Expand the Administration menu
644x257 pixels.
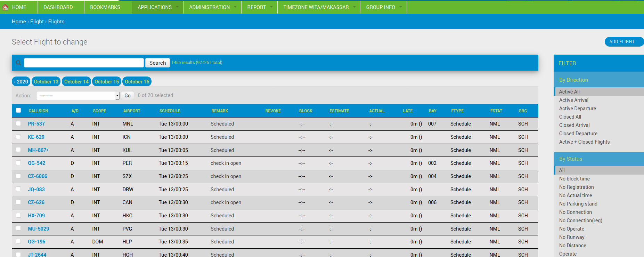coord(212,7)
